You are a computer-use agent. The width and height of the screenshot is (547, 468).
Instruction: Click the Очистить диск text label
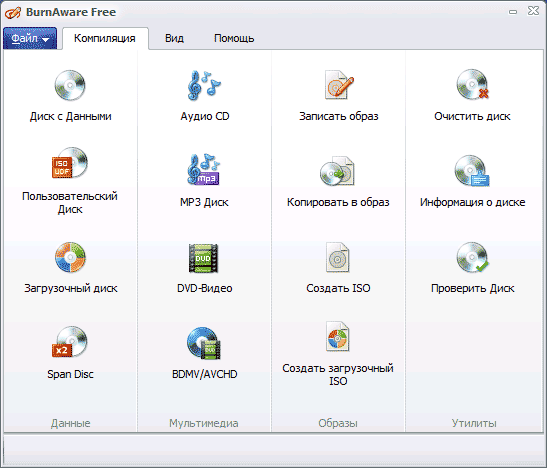[x=472, y=116]
